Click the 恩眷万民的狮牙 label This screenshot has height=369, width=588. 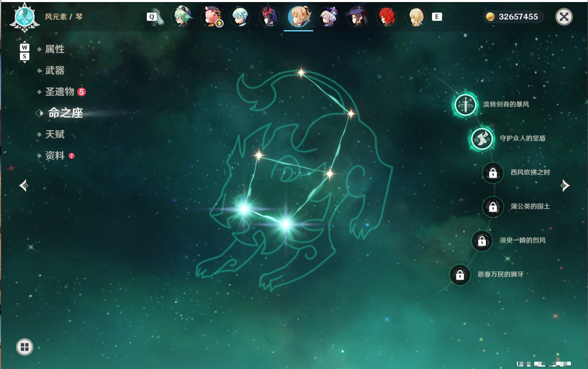pyautogui.click(x=500, y=274)
